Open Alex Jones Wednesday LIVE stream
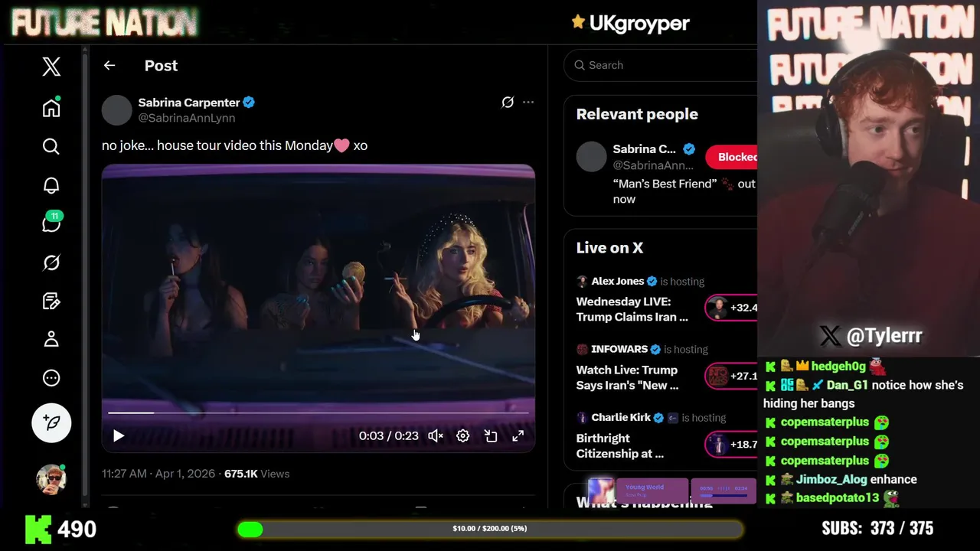 (x=632, y=309)
